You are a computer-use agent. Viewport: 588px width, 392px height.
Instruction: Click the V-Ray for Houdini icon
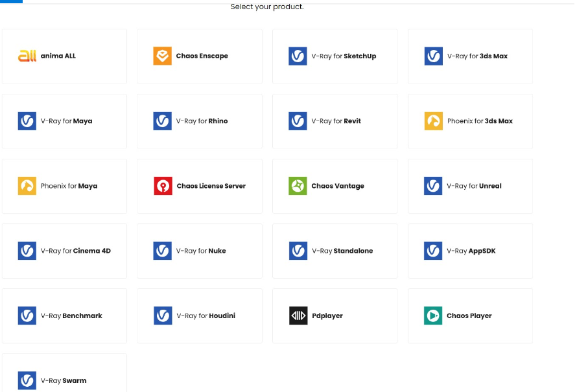coord(163,316)
